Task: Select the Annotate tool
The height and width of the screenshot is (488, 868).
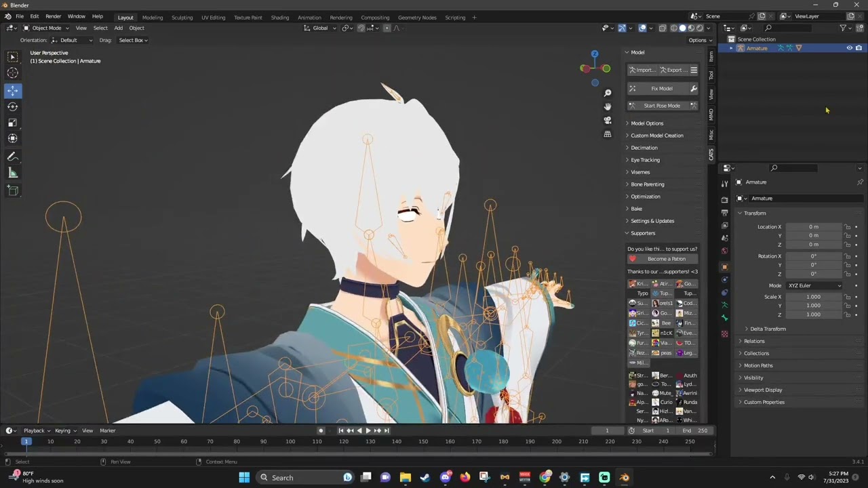Action: pyautogui.click(x=13, y=157)
